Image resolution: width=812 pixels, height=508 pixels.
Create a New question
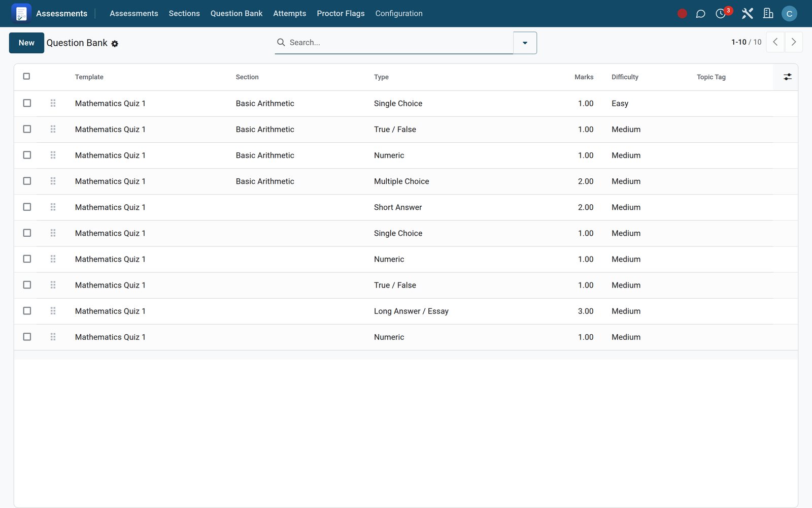click(x=26, y=43)
